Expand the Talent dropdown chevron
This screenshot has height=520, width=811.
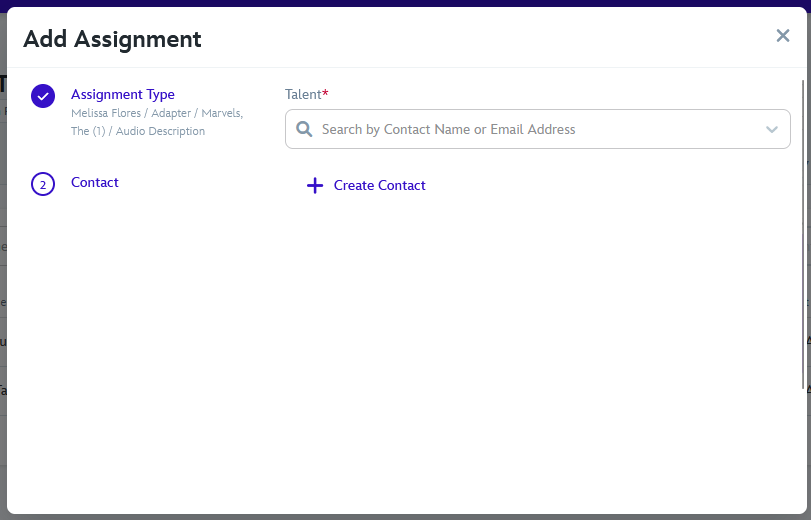coord(772,129)
